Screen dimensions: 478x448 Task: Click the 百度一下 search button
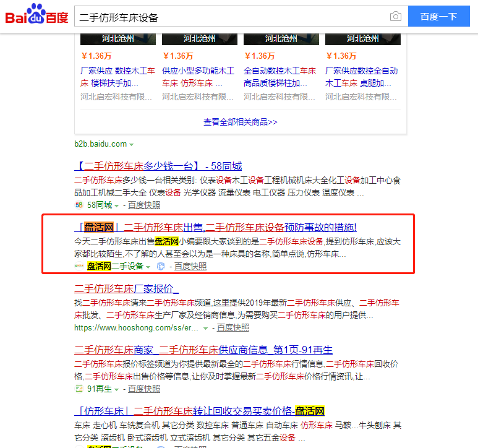[x=438, y=16]
